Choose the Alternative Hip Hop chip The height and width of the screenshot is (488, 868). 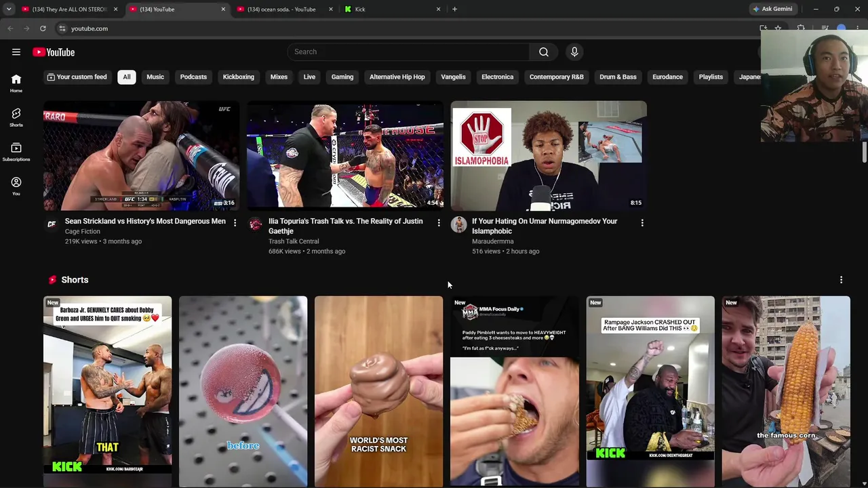point(397,77)
